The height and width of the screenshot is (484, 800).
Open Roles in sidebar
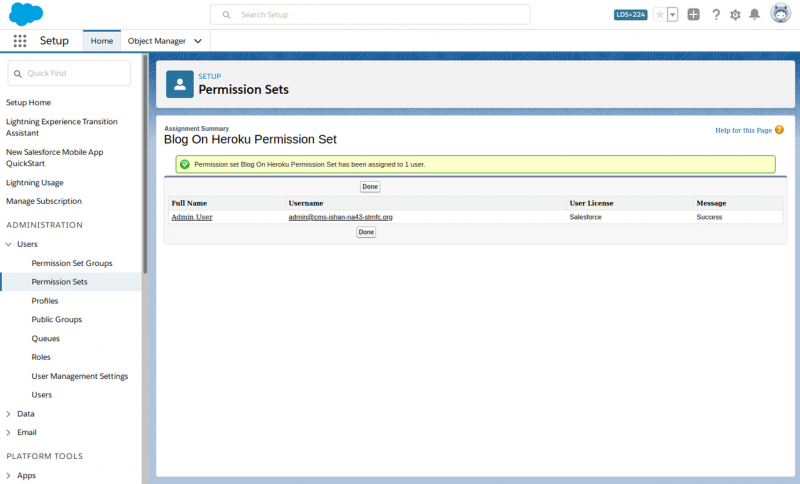(41, 357)
